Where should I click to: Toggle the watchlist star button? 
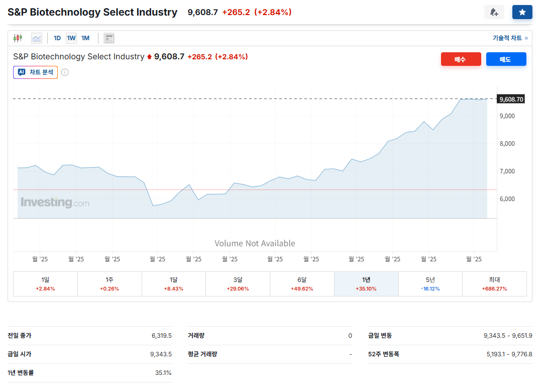522,12
